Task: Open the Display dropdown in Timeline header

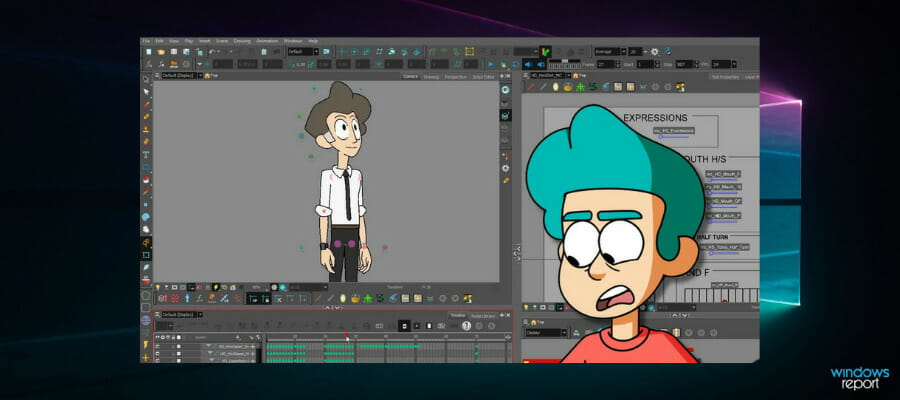Action: coord(200,314)
